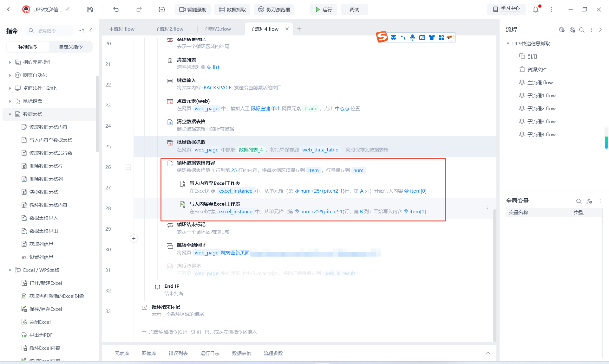Click 调试 debug button
609x364 pixels.
click(354, 10)
